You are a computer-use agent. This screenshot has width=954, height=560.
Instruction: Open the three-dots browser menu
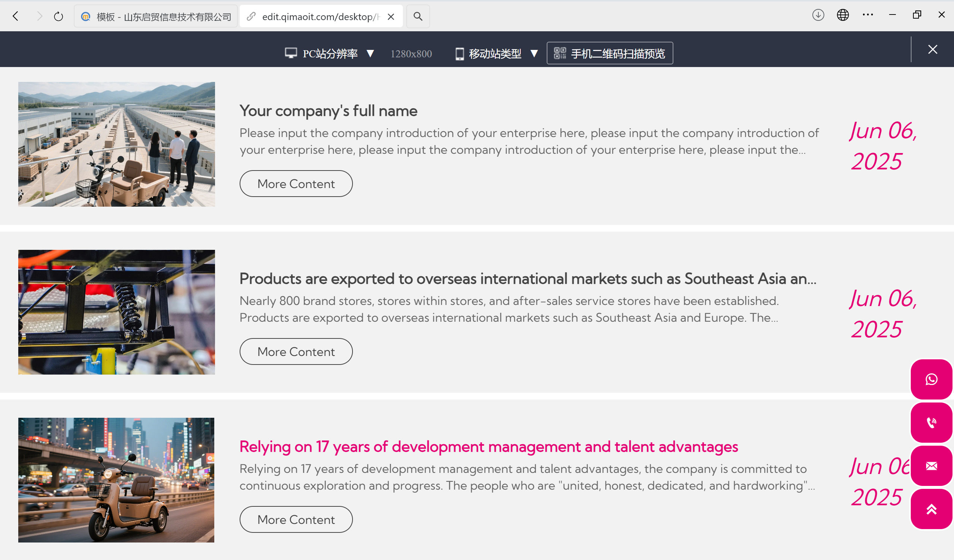click(867, 15)
